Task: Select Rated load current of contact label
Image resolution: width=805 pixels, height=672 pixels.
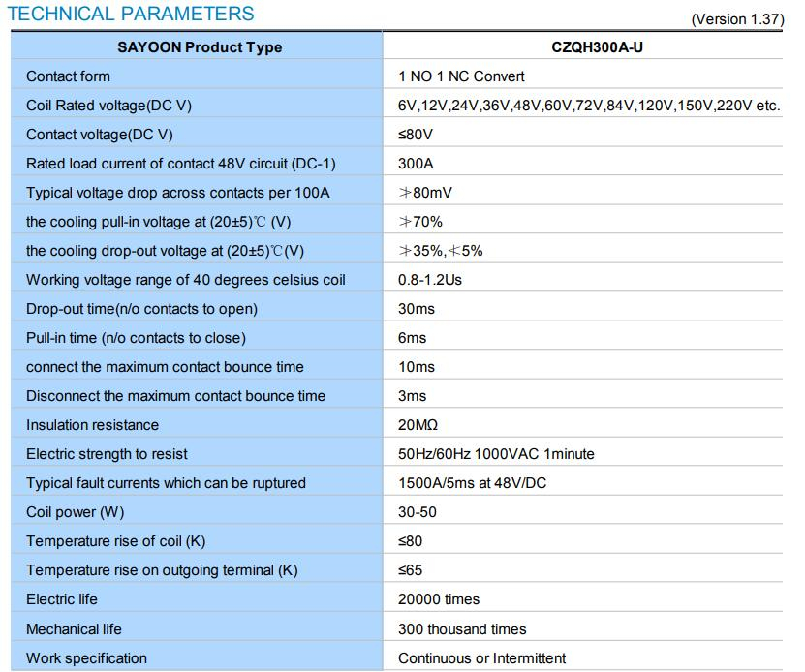Action: (181, 164)
